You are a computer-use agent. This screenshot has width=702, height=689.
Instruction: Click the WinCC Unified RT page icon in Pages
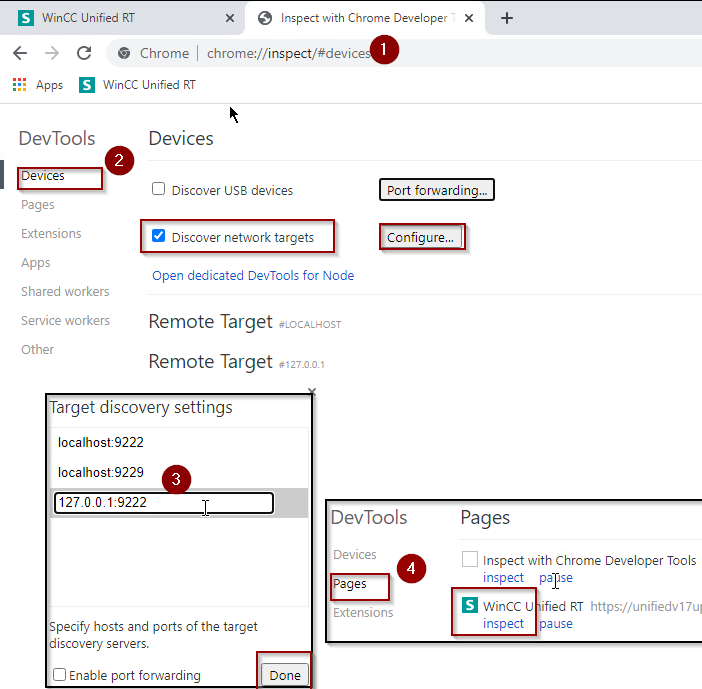click(x=470, y=605)
